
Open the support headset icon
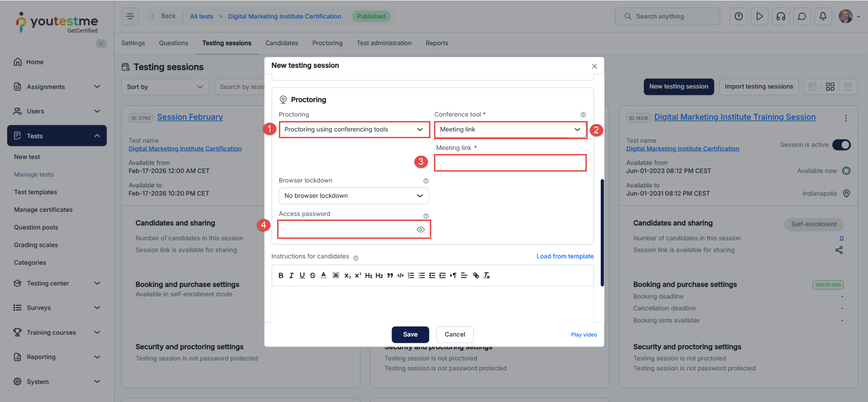click(781, 16)
